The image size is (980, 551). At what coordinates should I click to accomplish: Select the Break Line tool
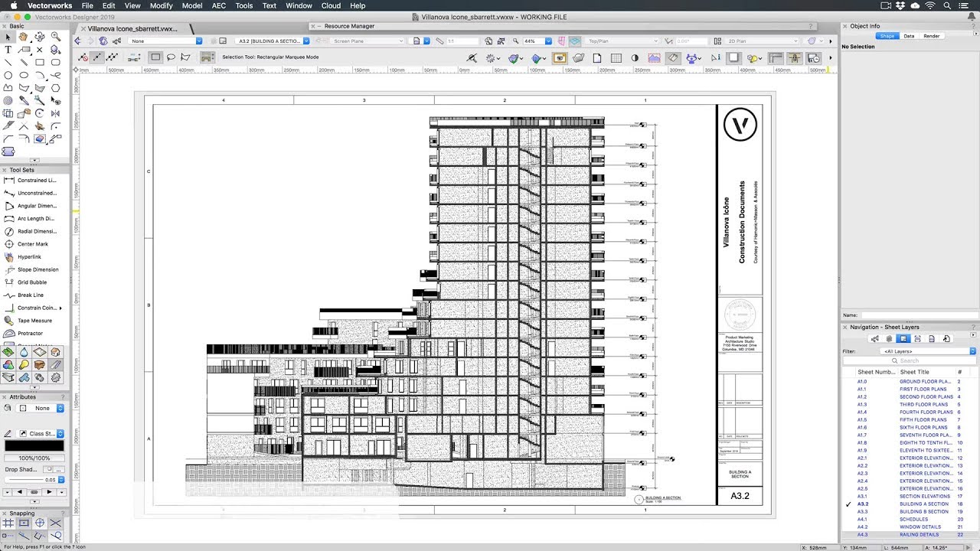pos(30,295)
